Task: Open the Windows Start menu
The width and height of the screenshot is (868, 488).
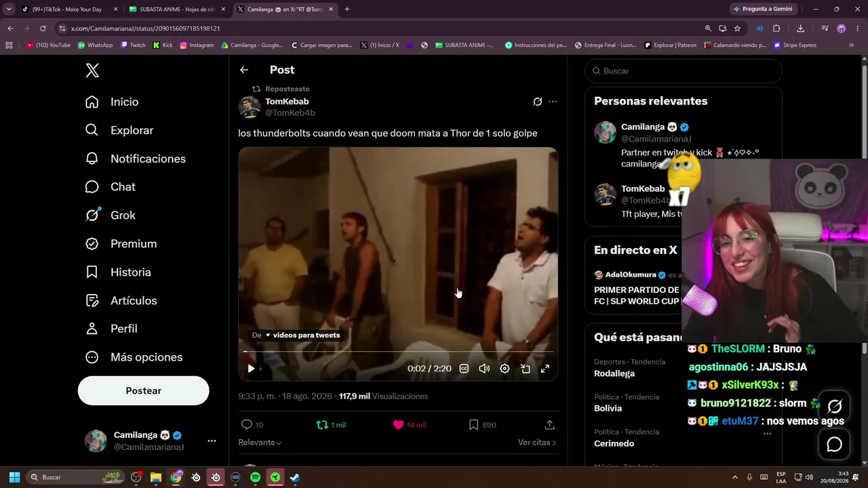Action: 14,477
